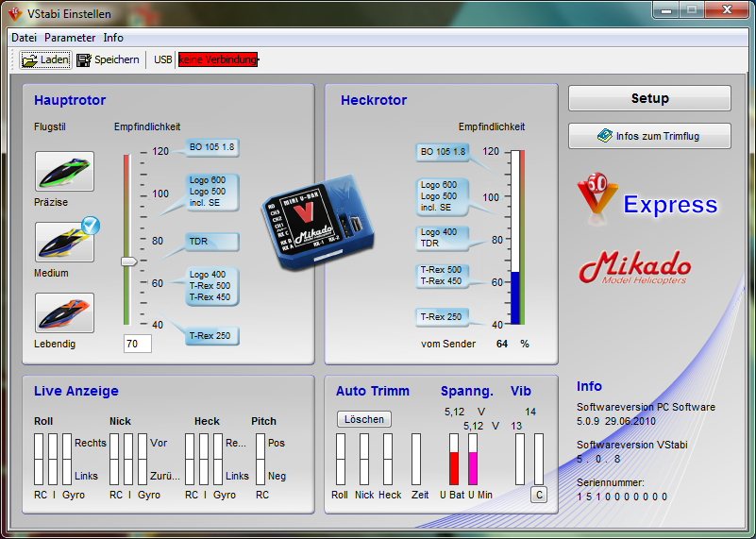Click the Spanng. heading
Screen dimensions: 756x539
point(466,391)
